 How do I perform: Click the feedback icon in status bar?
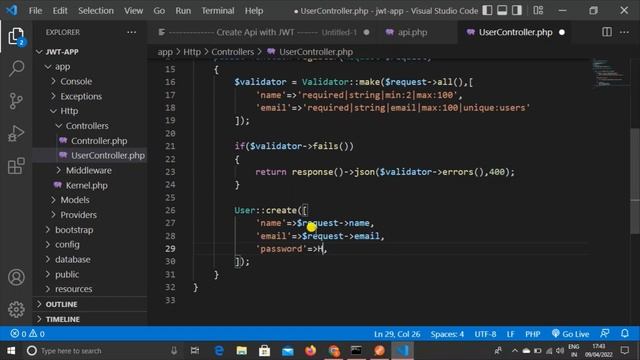point(605,334)
